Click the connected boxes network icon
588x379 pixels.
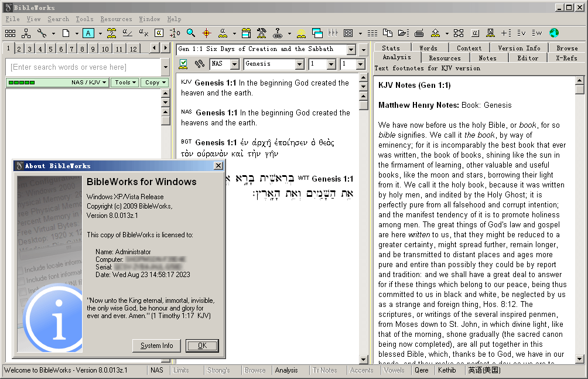click(459, 33)
